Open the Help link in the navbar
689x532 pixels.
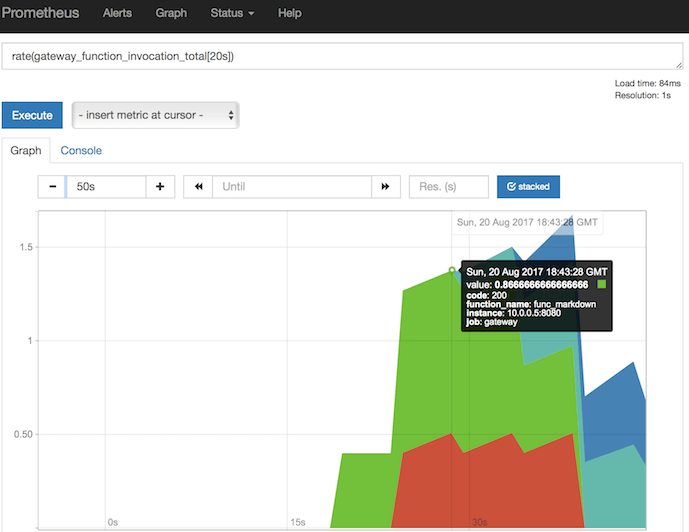click(x=289, y=14)
